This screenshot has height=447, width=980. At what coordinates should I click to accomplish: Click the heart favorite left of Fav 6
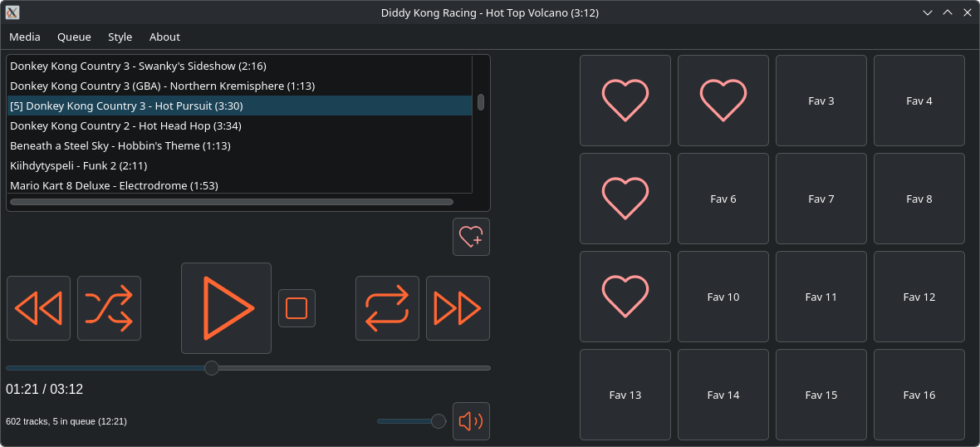coord(625,199)
